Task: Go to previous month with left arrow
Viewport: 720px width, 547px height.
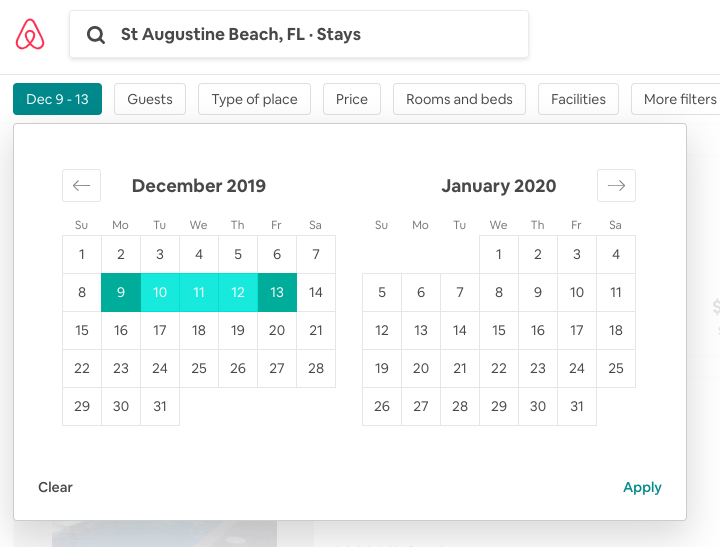Action: pyautogui.click(x=81, y=186)
